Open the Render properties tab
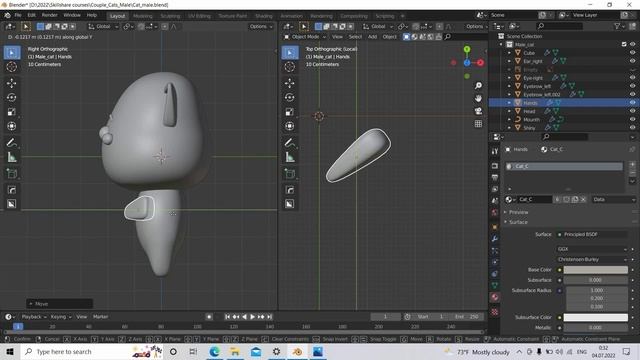The width and height of the screenshot is (640, 360). [495, 166]
